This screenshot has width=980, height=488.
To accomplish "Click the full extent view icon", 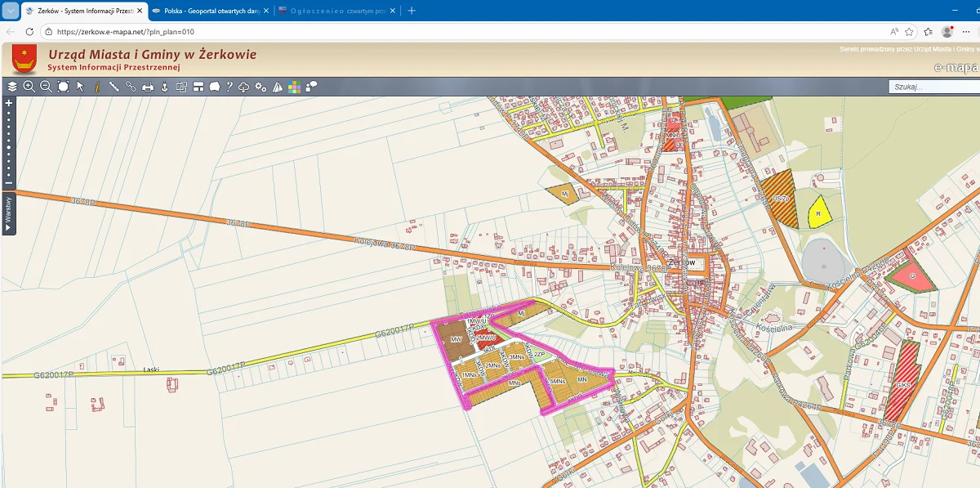I will [63, 87].
